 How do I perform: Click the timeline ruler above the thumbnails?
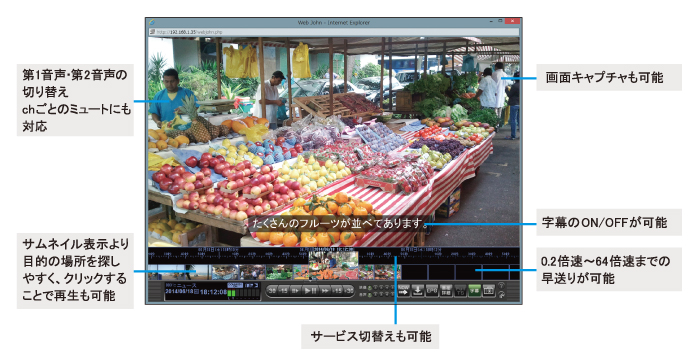[333, 255]
